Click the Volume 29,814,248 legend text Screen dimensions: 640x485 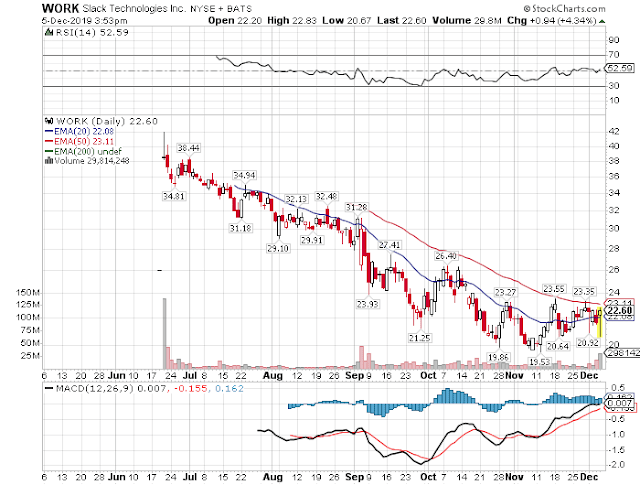(x=91, y=161)
